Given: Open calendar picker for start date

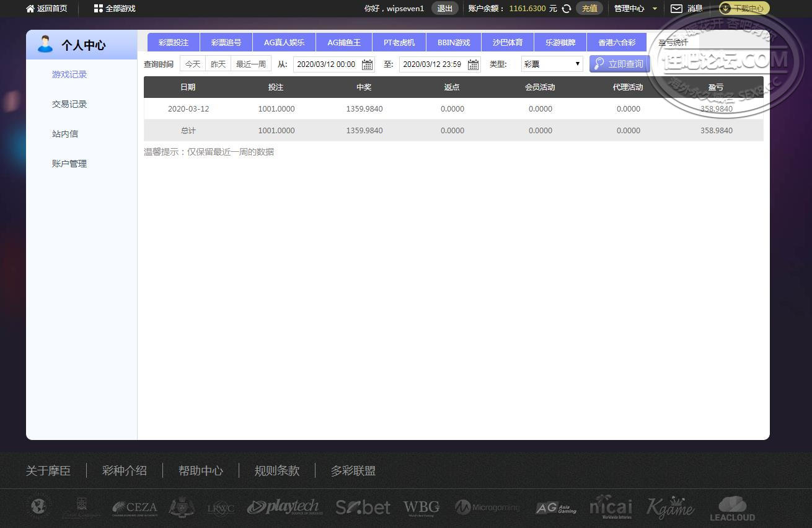Looking at the screenshot, I should (367, 64).
